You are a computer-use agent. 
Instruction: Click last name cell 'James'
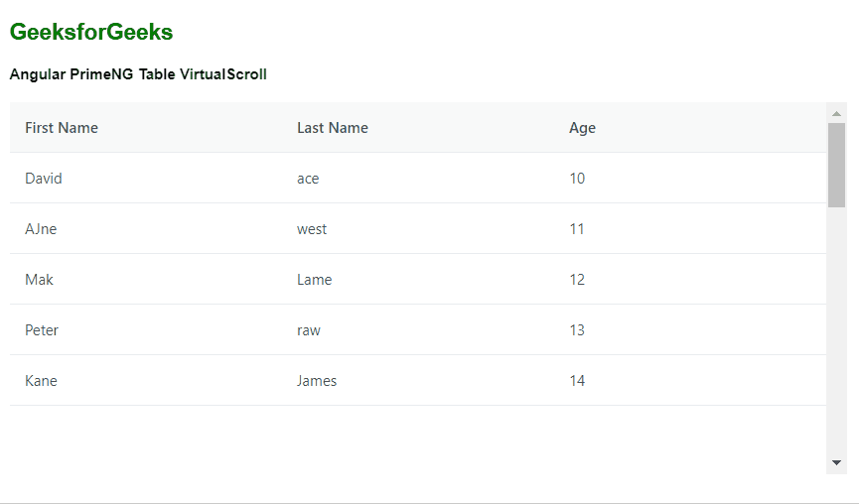[x=317, y=381]
